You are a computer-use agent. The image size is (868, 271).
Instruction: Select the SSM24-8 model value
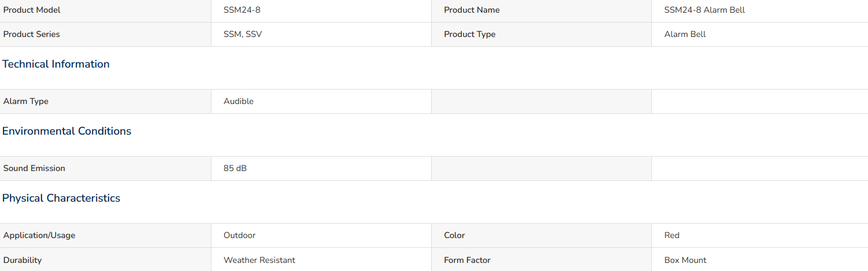tap(238, 10)
